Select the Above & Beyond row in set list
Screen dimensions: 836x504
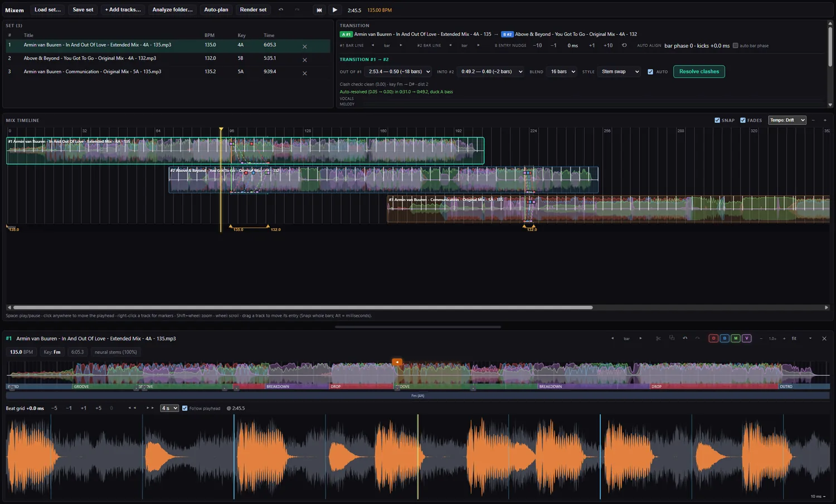tap(167, 58)
